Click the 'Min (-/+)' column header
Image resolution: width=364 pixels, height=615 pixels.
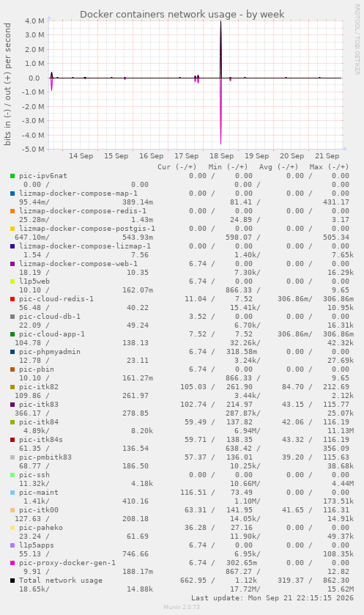(x=228, y=167)
